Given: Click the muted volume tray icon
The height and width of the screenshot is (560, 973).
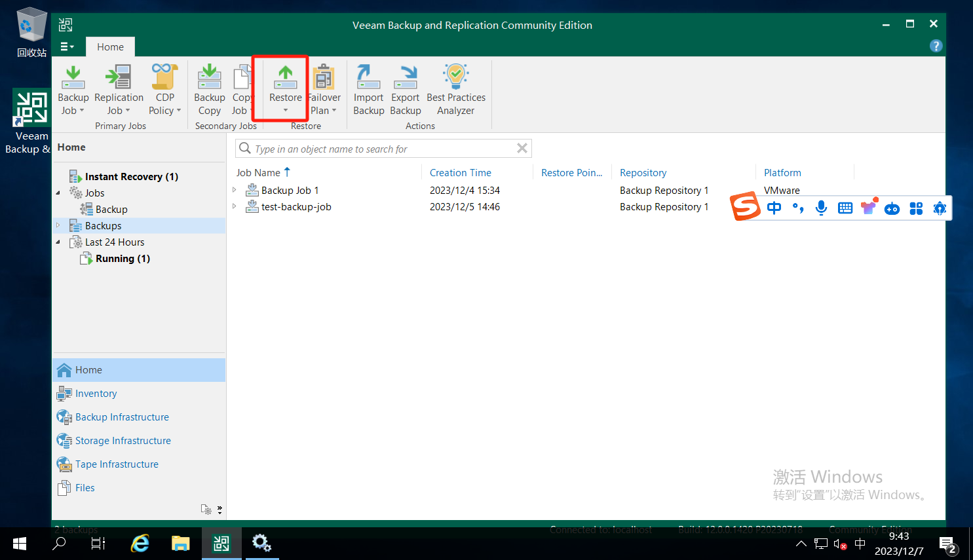Looking at the screenshot, I should [840, 544].
